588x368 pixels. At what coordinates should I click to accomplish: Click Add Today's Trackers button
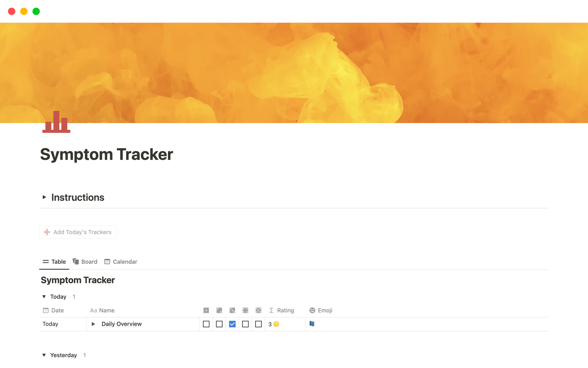(x=78, y=232)
